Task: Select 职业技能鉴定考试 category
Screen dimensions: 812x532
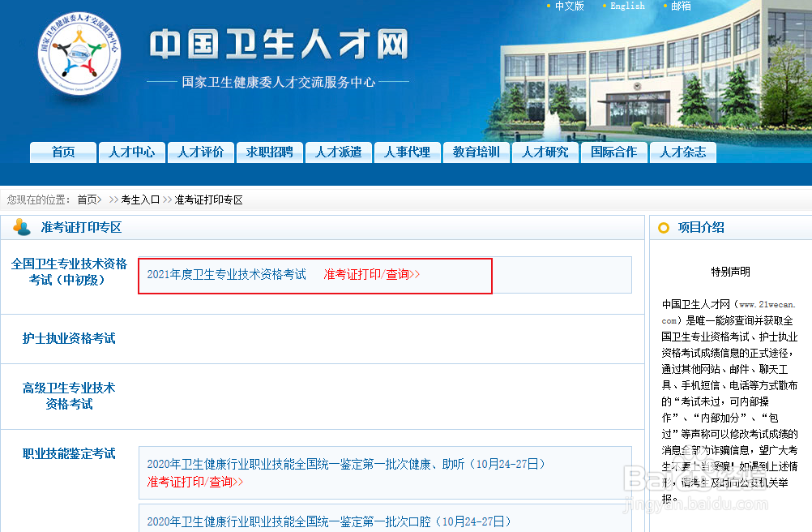Action: click(69, 454)
